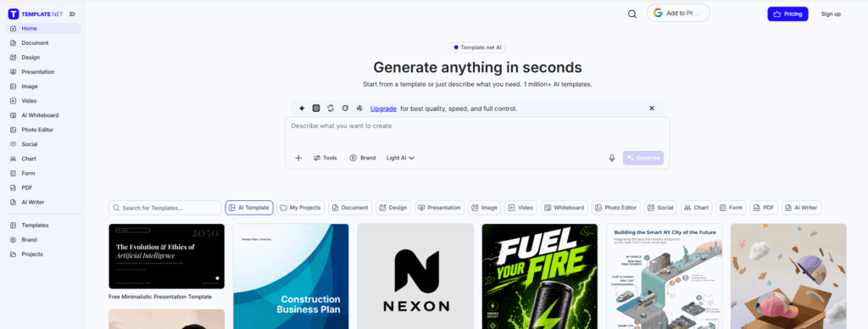Open AI Whiteboard in the sidebar
This screenshot has height=329, width=868.
(43, 115)
